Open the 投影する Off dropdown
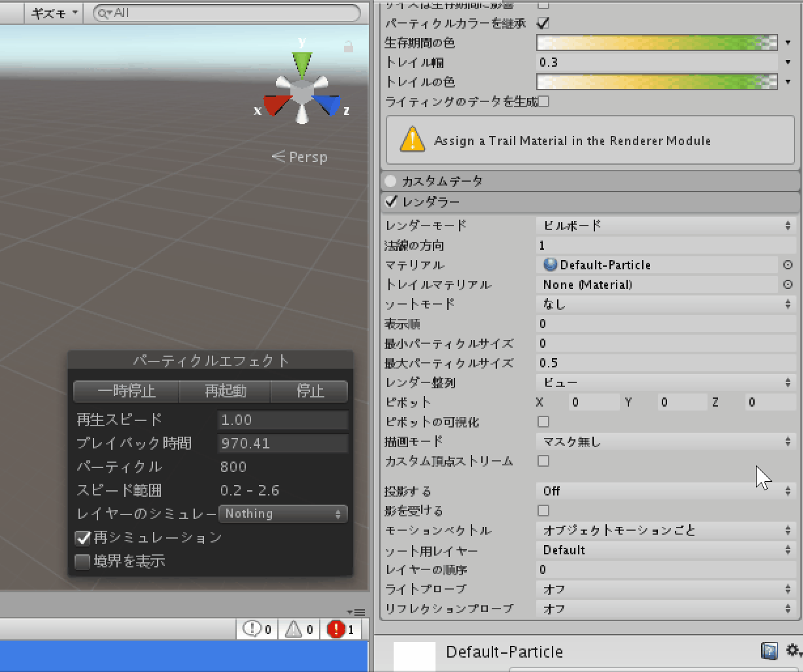Viewport: 803px width, 672px height. tap(666, 490)
